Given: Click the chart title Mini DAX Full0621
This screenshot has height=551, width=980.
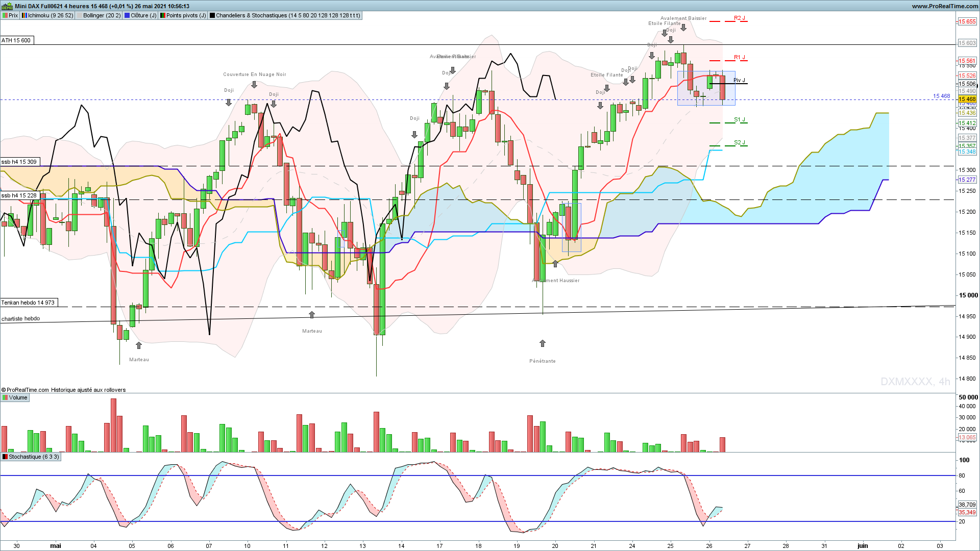Looking at the screenshot, I should (x=39, y=6).
